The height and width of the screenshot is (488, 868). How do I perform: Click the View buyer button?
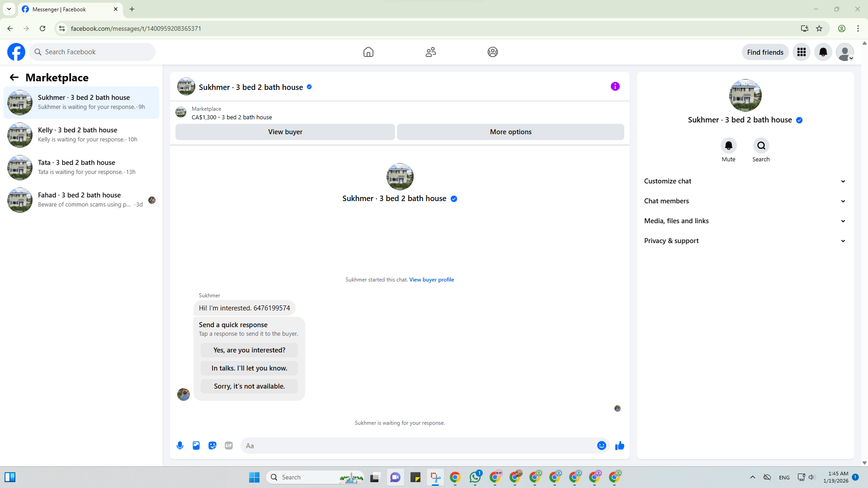pyautogui.click(x=285, y=132)
